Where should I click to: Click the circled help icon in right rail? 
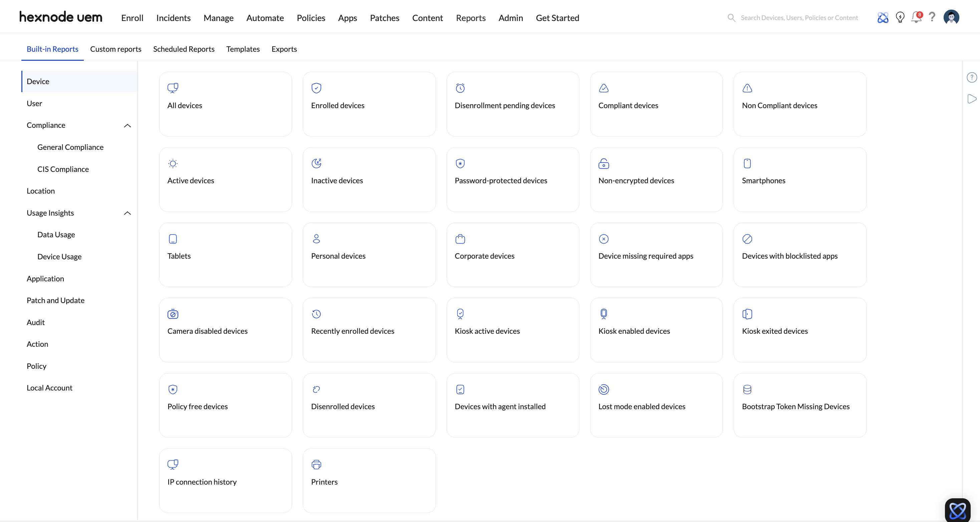[972, 78]
